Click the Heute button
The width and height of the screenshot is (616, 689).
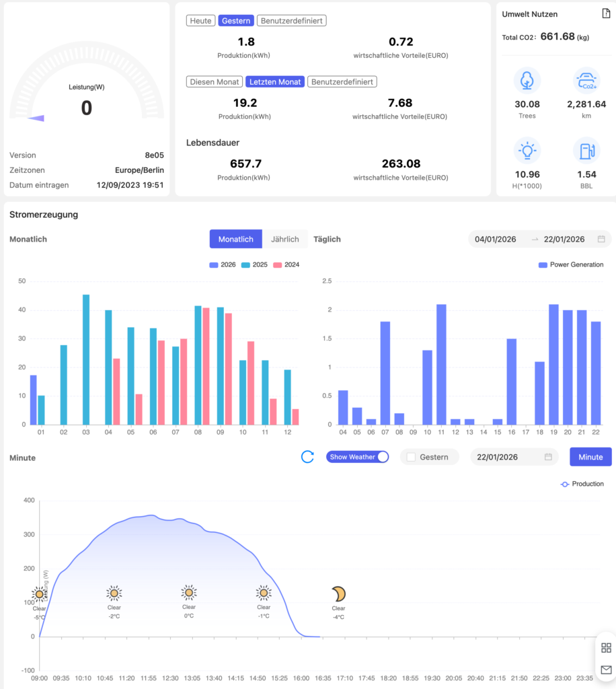(x=200, y=21)
